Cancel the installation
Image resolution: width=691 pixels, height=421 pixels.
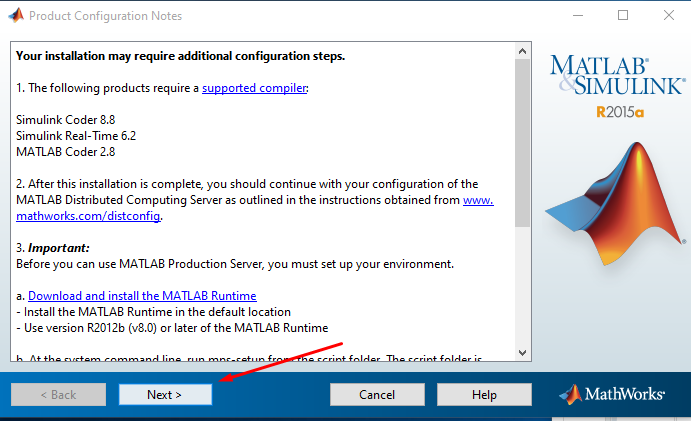point(377,394)
